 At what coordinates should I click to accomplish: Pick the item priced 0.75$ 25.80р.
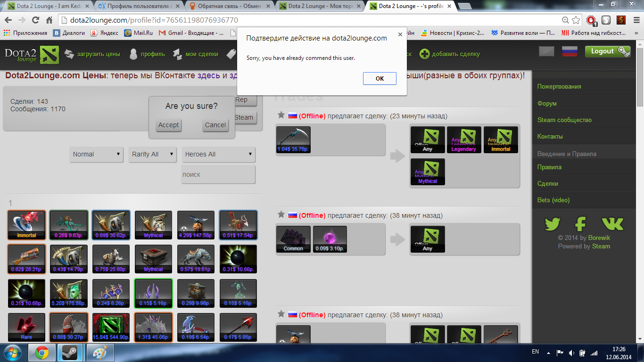pos(111,259)
